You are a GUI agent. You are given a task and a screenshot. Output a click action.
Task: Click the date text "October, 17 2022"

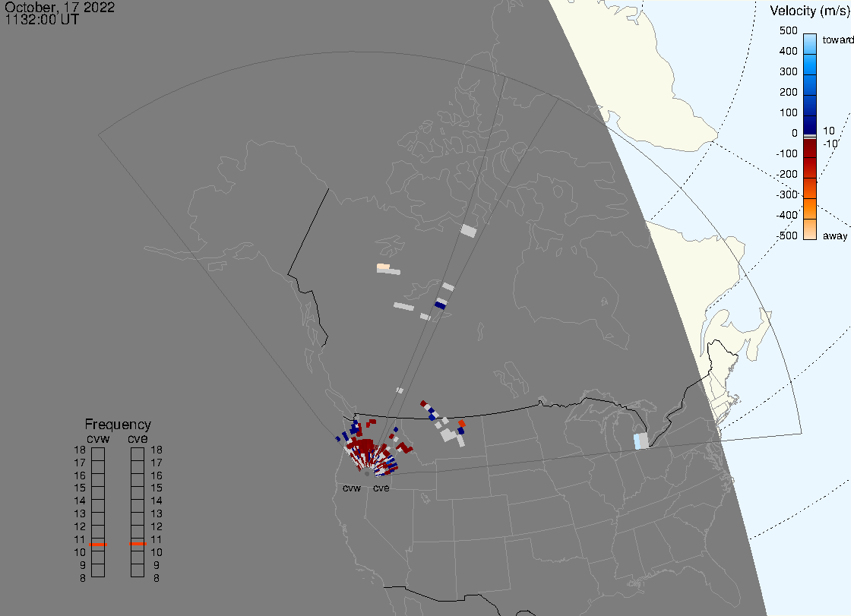pyautogui.click(x=59, y=7)
